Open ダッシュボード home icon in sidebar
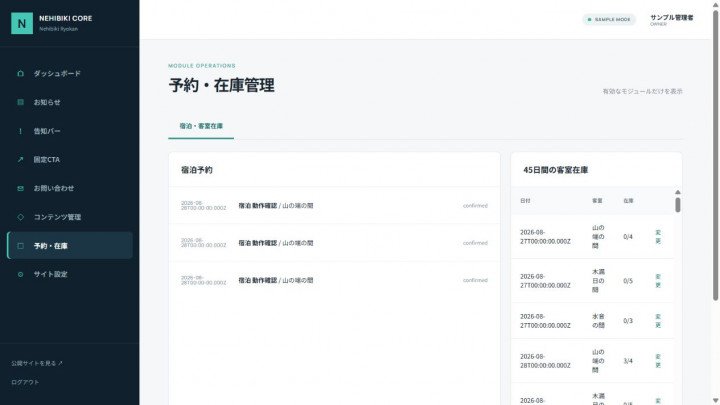720x405 pixels. coord(20,73)
